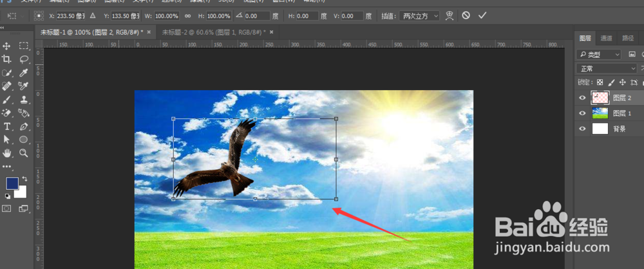The height and width of the screenshot is (269, 644).
Task: Toggle relative positioning for reference point
Action: pos(93,15)
